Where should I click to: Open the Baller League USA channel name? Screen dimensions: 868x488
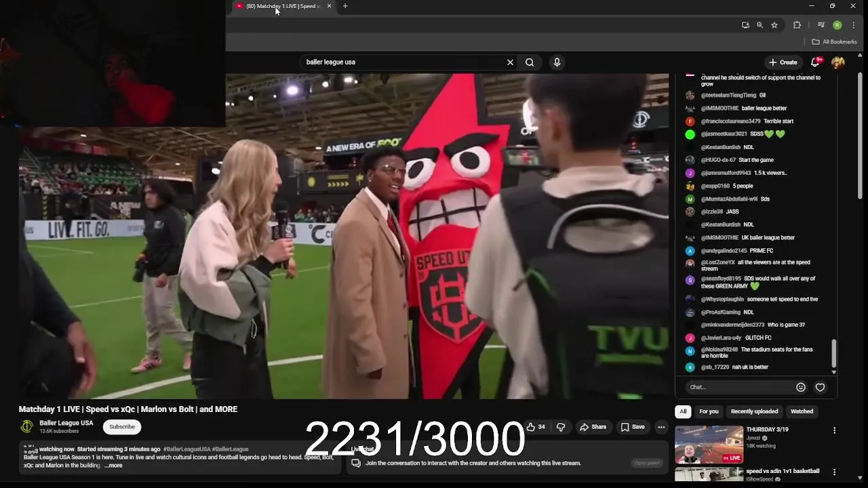click(x=66, y=423)
